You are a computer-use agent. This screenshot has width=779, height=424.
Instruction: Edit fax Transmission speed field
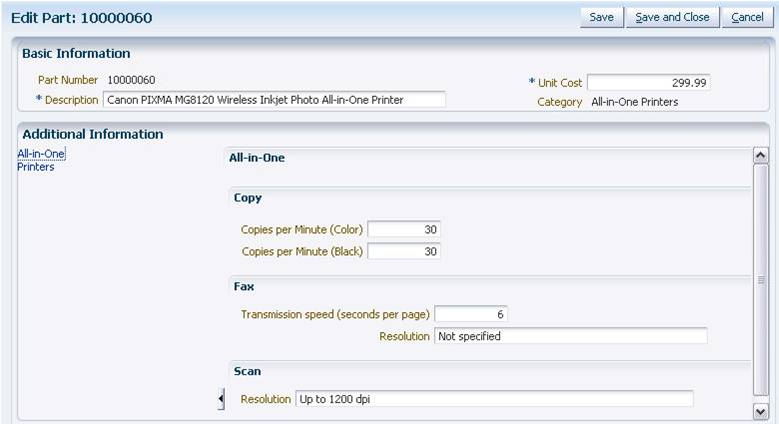[x=471, y=314]
